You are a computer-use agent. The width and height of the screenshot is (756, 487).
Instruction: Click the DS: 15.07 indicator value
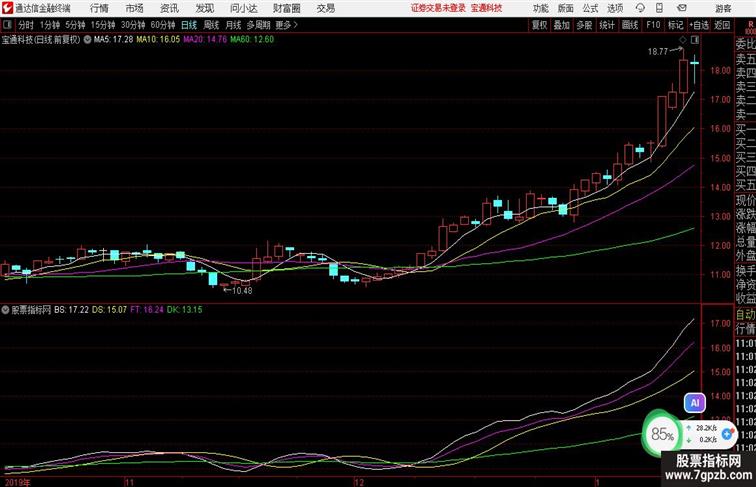coord(109,310)
